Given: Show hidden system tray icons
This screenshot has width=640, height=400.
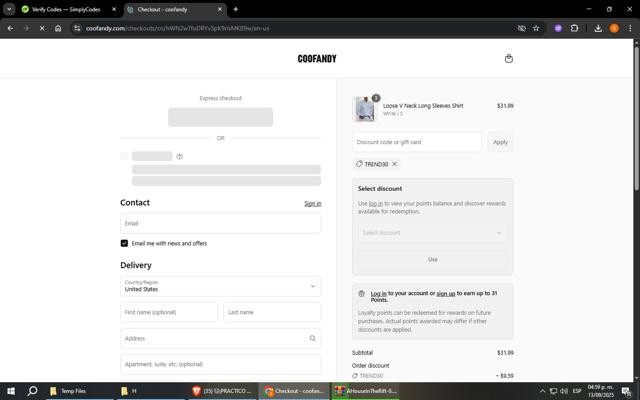Looking at the screenshot, I should click(x=542, y=391).
